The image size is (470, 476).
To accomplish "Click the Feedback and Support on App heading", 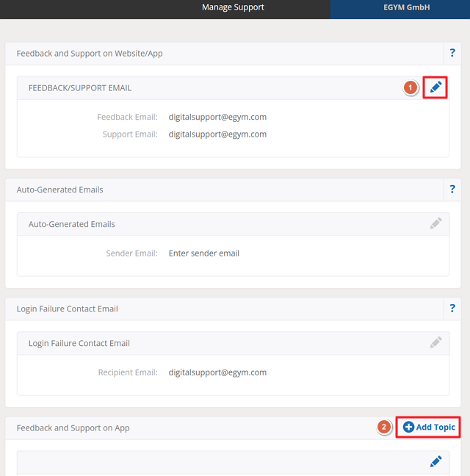I will (x=73, y=428).
